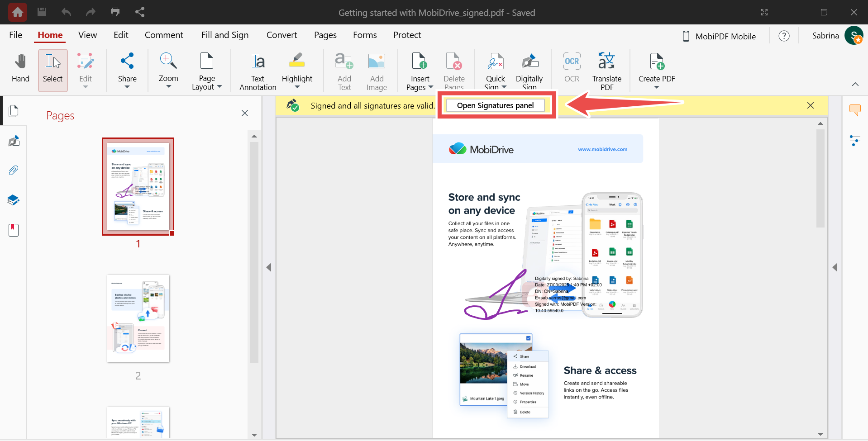Click the MobiPDF Mobile button
868x441 pixels.
[x=719, y=36]
